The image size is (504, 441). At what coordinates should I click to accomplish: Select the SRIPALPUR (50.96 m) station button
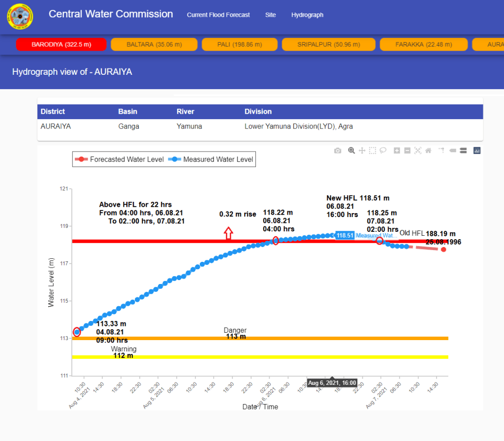point(328,44)
